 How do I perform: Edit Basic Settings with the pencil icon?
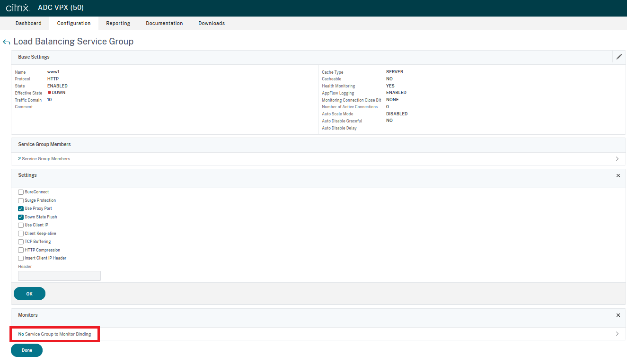click(x=619, y=57)
